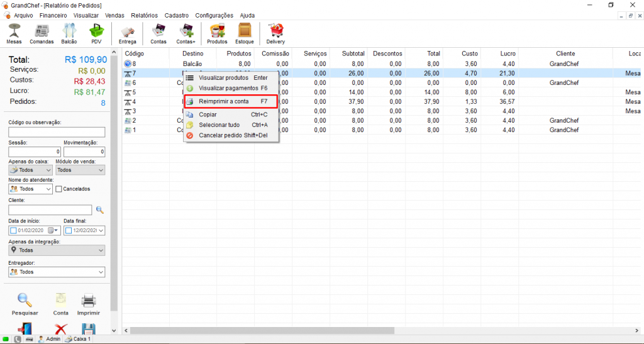Image resolution: width=644 pixels, height=344 pixels.
Task: Click the Pesquisar button
Action: [25, 303]
